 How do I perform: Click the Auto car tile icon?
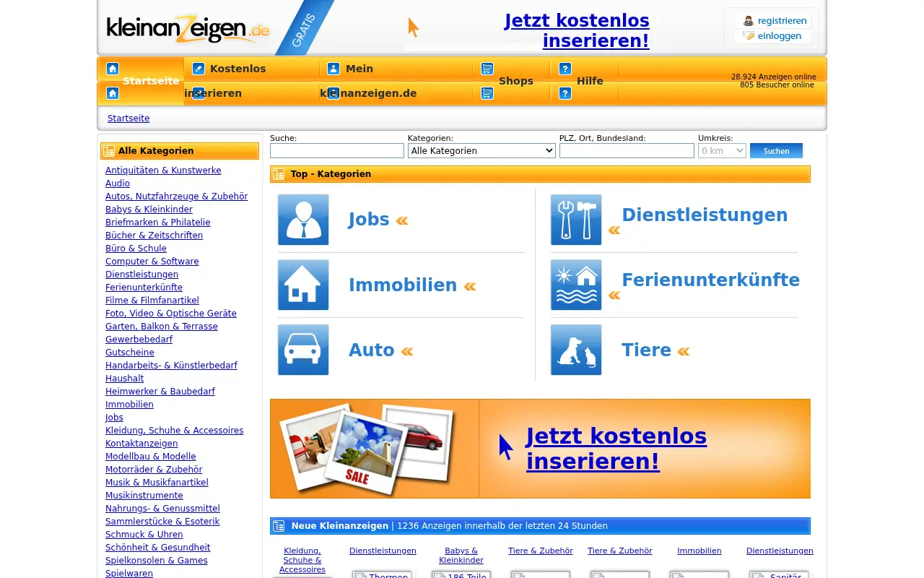303,350
